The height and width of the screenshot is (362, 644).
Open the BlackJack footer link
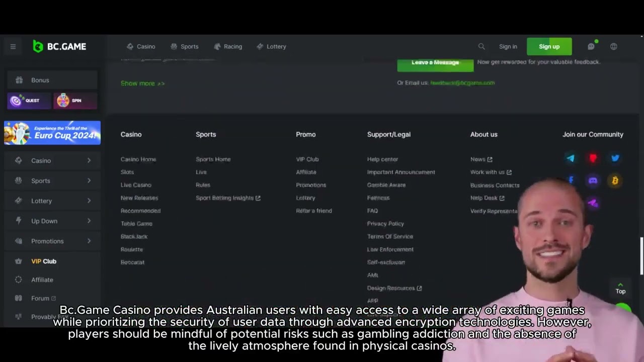134,236
